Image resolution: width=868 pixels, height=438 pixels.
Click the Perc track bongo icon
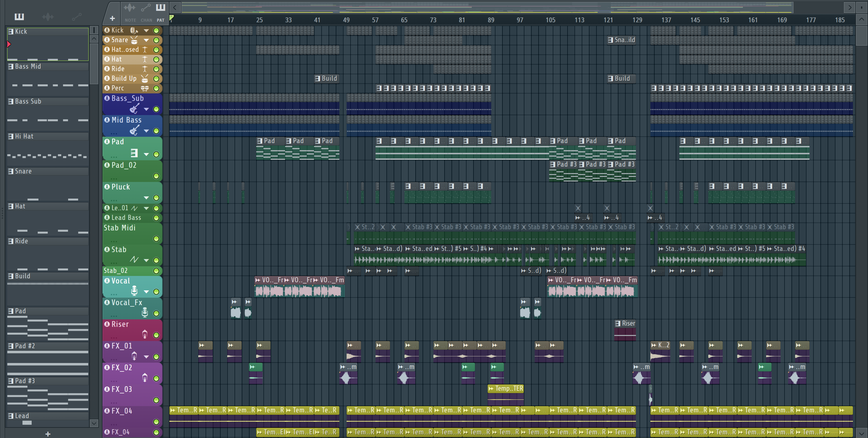tap(145, 88)
